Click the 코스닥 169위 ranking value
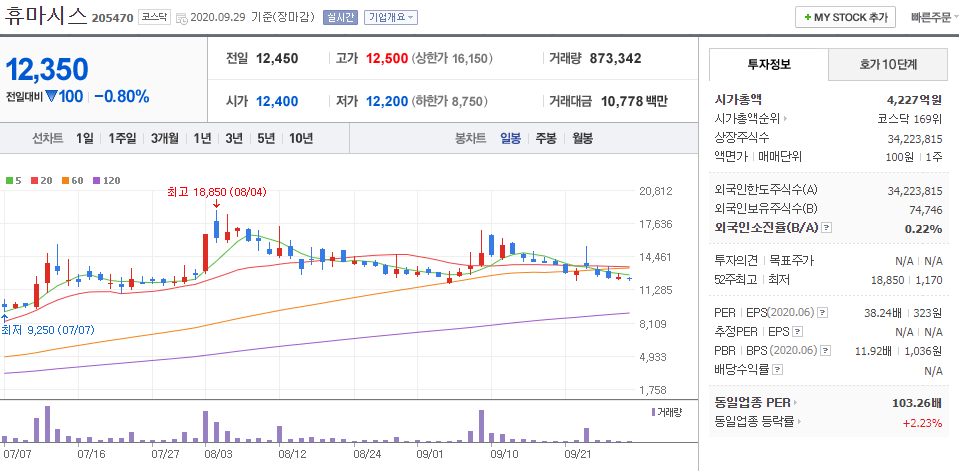Viewport: 963px width, 471px height. tap(910, 119)
